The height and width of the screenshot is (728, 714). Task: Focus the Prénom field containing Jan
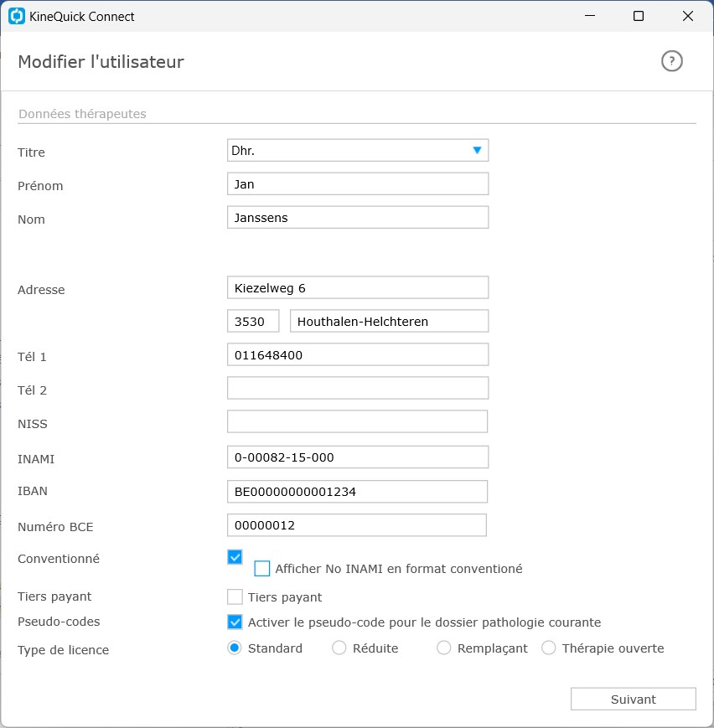coord(357,183)
